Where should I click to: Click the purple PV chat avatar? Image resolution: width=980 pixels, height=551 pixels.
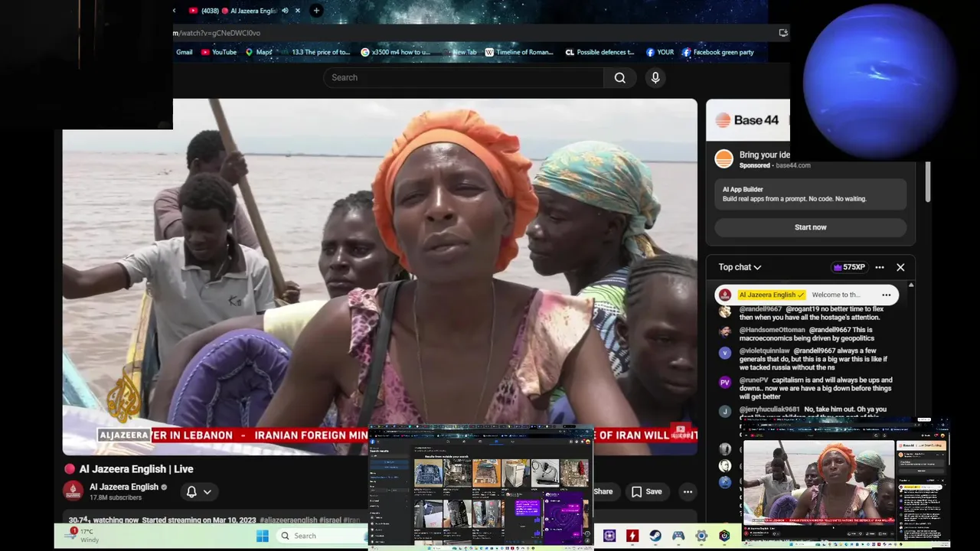pyautogui.click(x=725, y=382)
